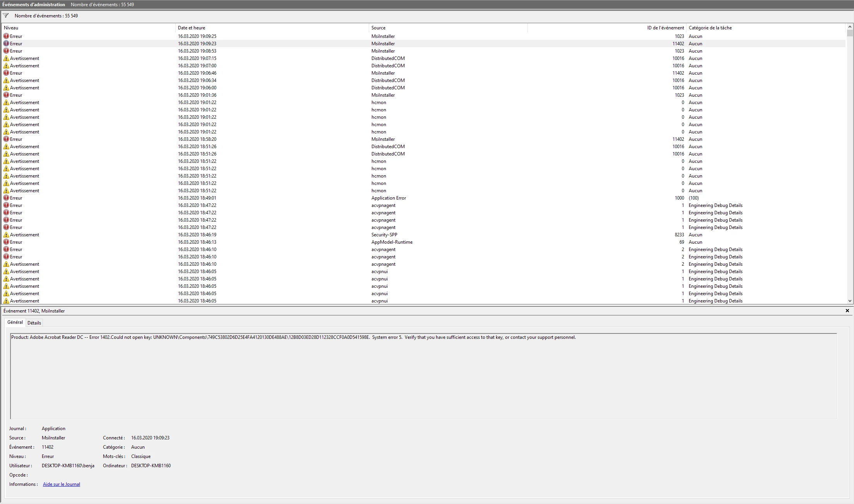The height and width of the screenshot is (504, 854).
Task: Sort by Source column header
Action: tap(378, 28)
